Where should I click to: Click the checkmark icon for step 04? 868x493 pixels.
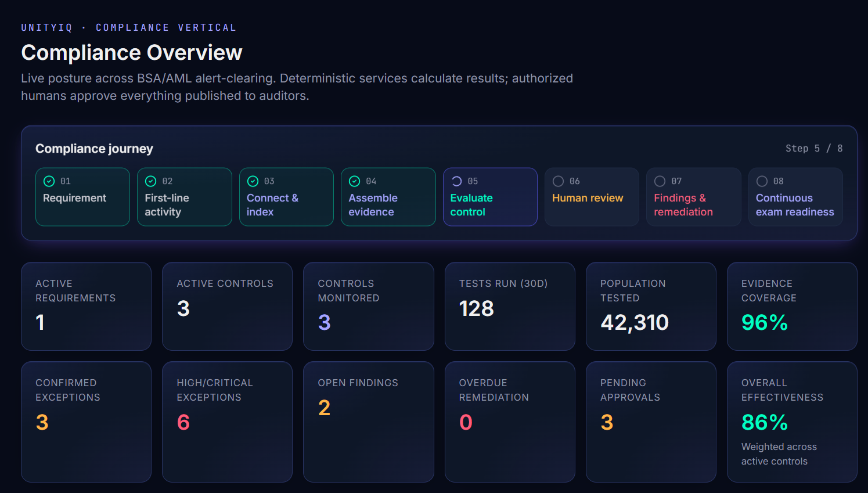tap(355, 181)
